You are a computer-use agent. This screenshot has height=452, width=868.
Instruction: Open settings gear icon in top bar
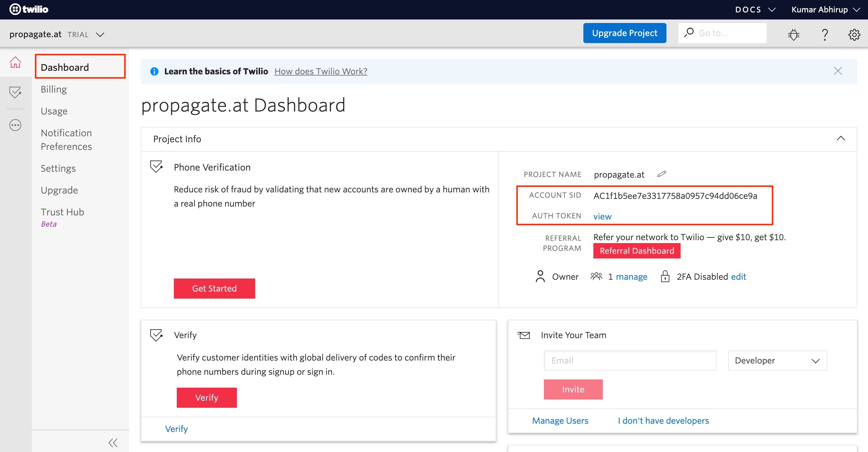[x=854, y=35]
